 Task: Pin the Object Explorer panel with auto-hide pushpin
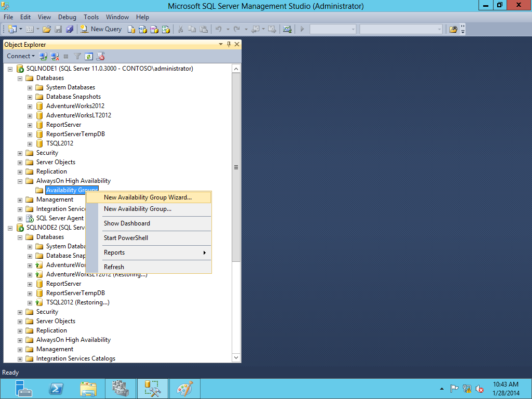click(x=229, y=44)
